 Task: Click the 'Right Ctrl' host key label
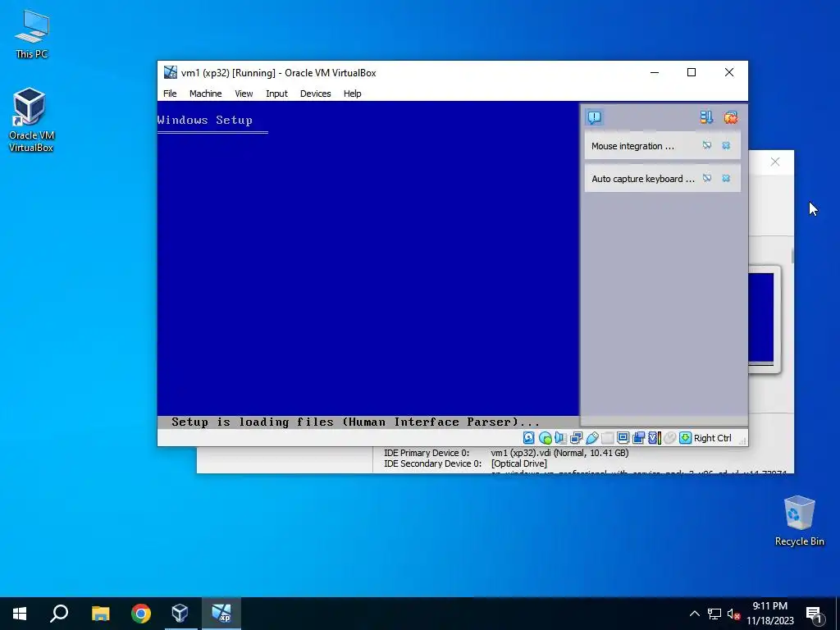pos(713,438)
